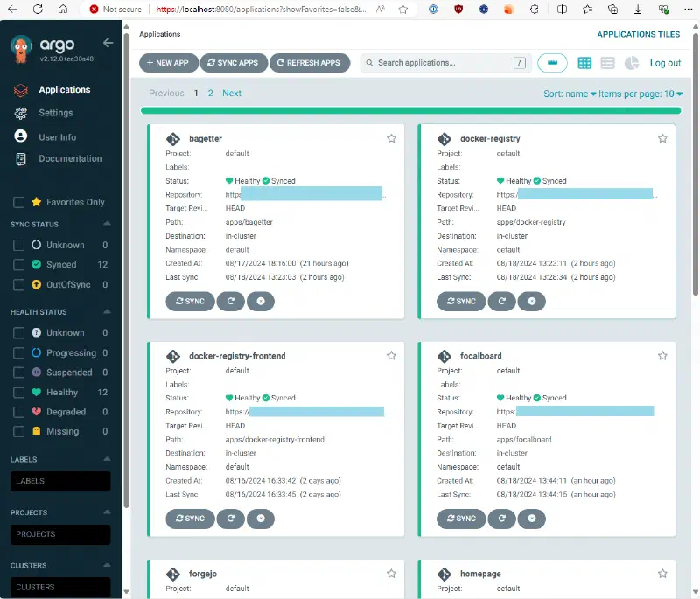
Task: Bookmark this page with star icon
Action: pos(403,9)
